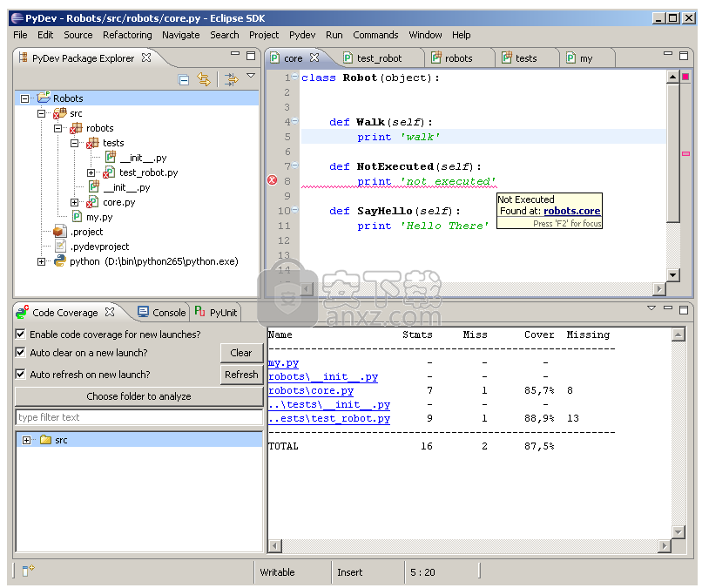Select test_robot.py in Package Explorer

[x=149, y=172]
